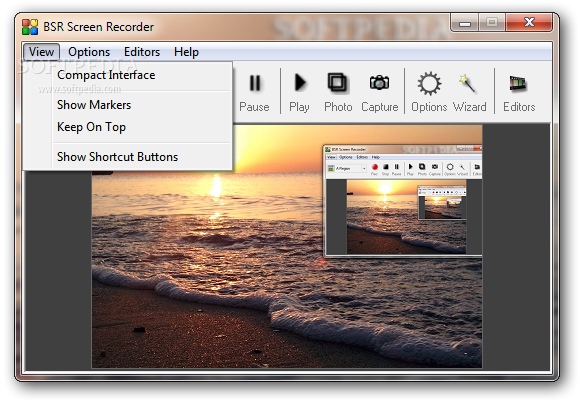
Task: Toggle Keep On Top option
Action: pos(128,127)
